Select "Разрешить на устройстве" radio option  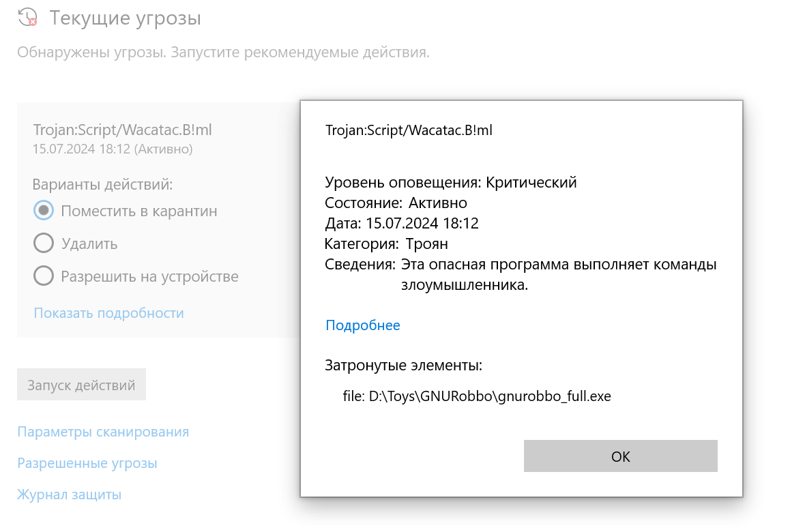pyautogui.click(x=44, y=276)
